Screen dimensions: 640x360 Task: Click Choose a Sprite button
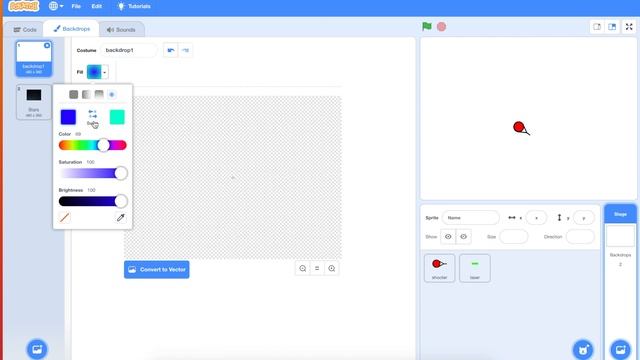[583, 350]
